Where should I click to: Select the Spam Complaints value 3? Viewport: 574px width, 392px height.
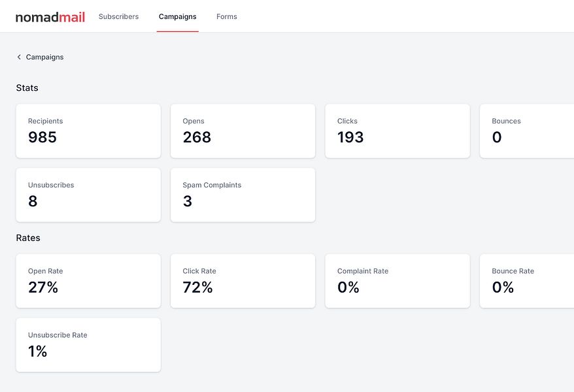(x=188, y=201)
